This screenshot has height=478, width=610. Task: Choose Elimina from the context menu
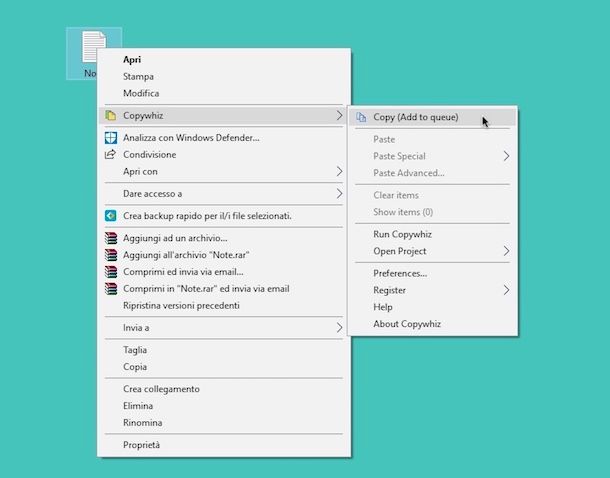click(x=224, y=406)
